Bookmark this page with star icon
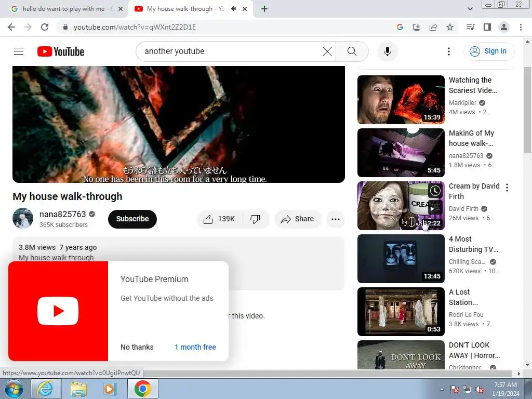The height and width of the screenshot is (399, 532). click(450, 27)
